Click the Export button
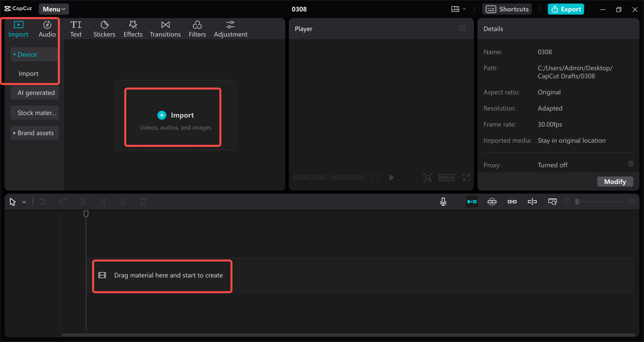The width and height of the screenshot is (644, 342). 566,9
